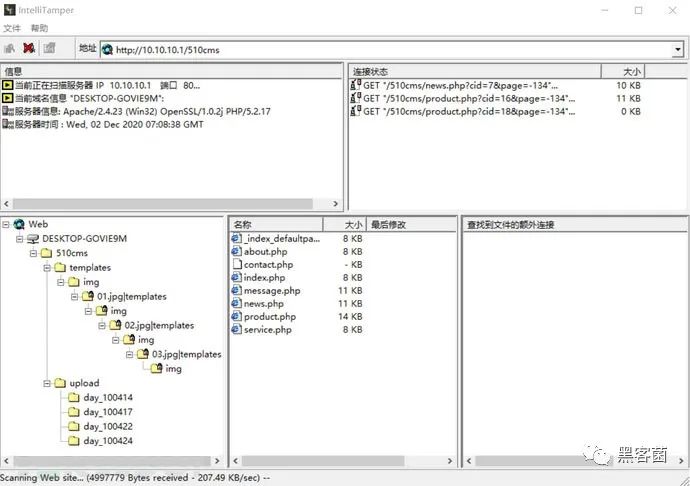Click the 14 KB size cell
Image resolution: width=690 pixels, height=486 pixels.
350,317
